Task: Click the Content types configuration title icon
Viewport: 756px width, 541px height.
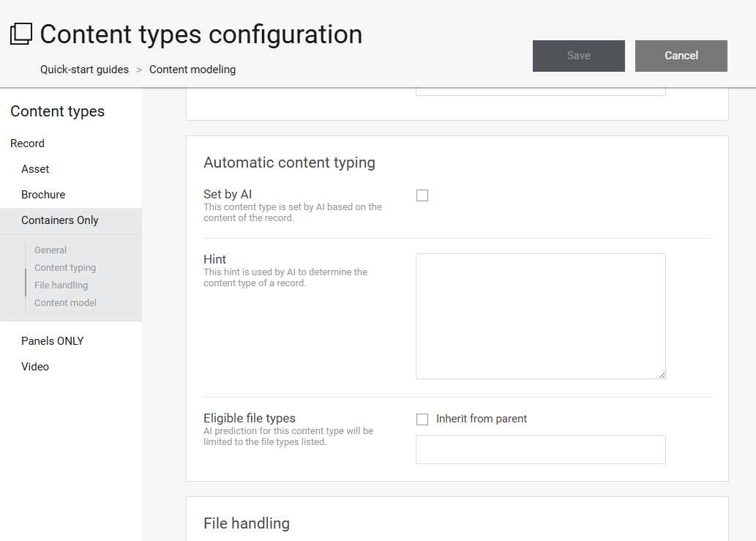Action: (21, 34)
